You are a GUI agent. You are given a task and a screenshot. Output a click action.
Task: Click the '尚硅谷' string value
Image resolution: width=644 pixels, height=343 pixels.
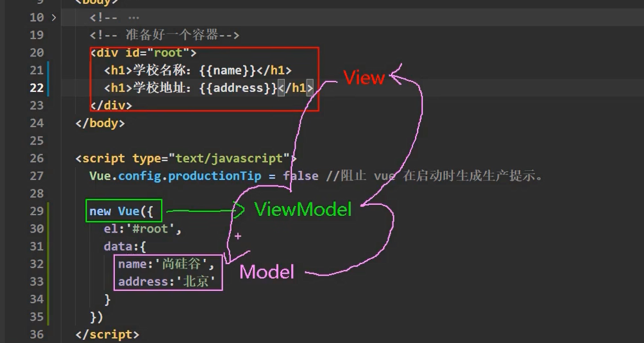(181, 264)
